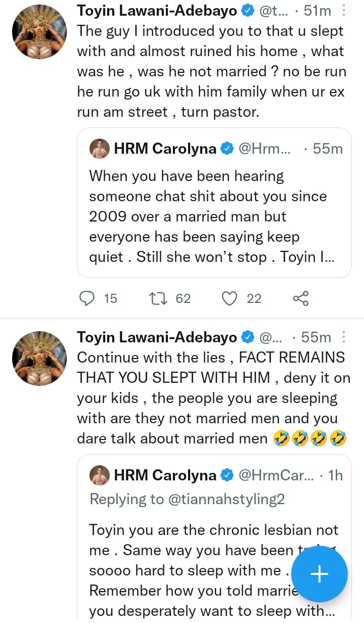Open HRM Carolyna name in first quote
The image size is (364, 623).
[165, 148]
